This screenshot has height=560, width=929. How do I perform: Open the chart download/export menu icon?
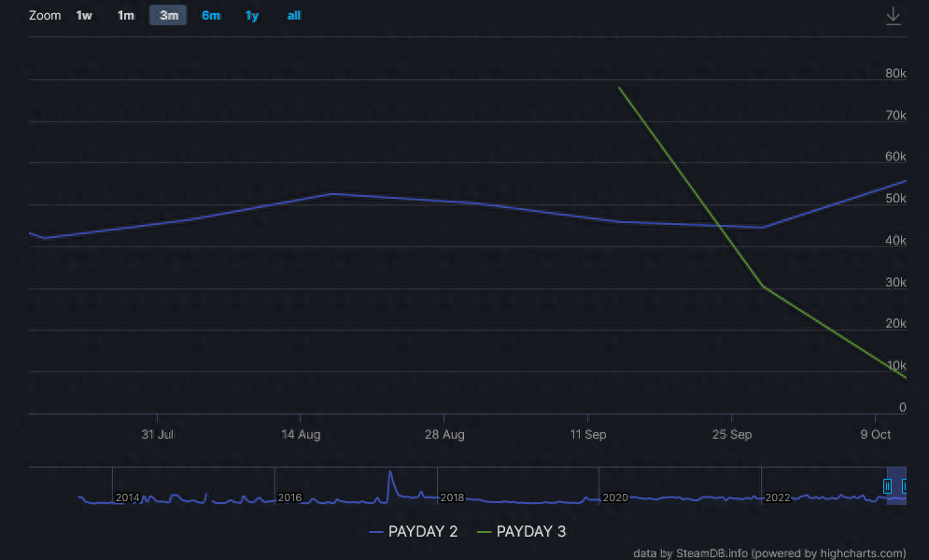coord(893,16)
